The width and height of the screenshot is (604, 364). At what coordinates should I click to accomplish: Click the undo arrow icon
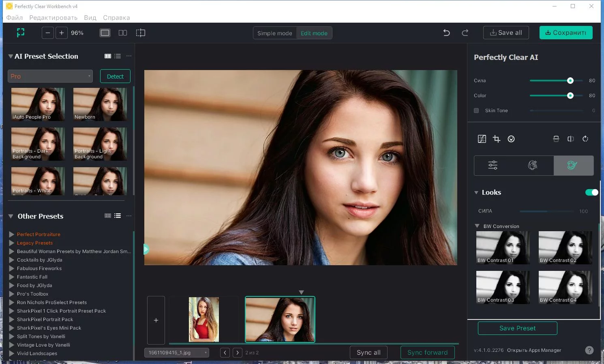tap(446, 33)
